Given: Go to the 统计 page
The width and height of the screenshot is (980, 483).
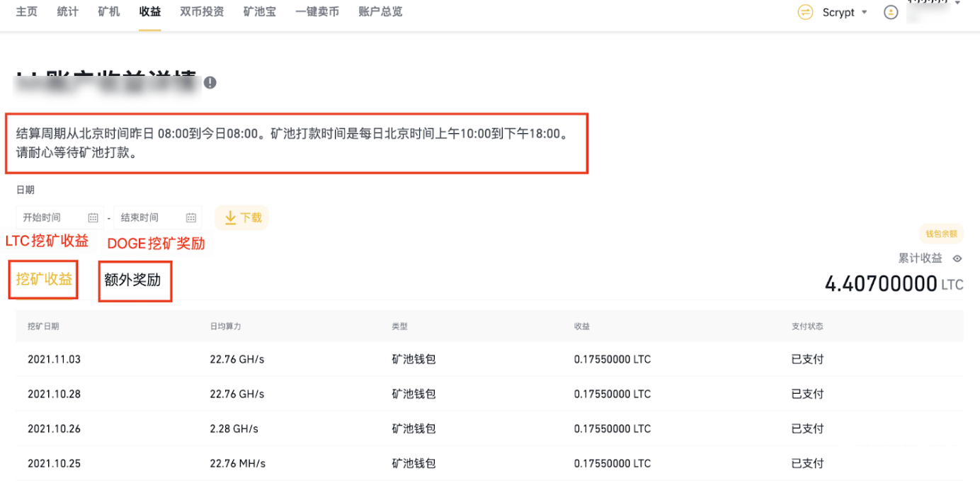Looking at the screenshot, I should pos(68,12).
